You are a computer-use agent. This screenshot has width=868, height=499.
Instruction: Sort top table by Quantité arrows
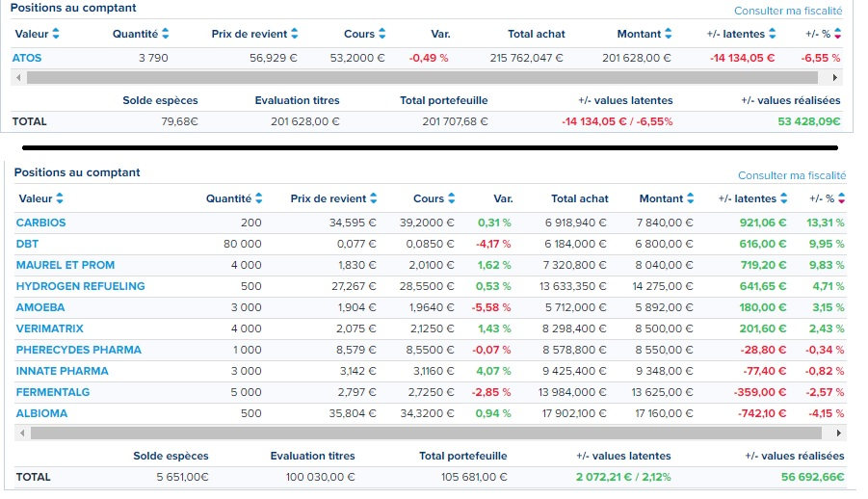coord(166,34)
